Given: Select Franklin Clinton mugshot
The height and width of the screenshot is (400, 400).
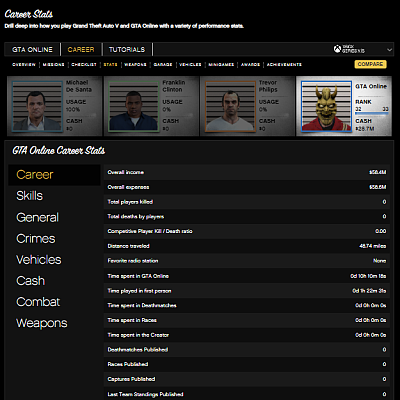Looking at the screenshot, I should pyautogui.click(x=134, y=106).
